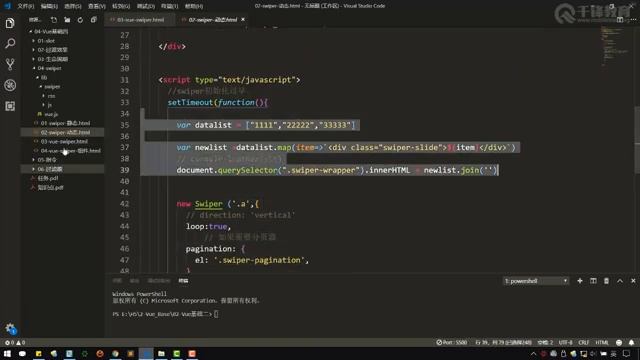Switch to the Problems panel tab

click(x=117, y=281)
